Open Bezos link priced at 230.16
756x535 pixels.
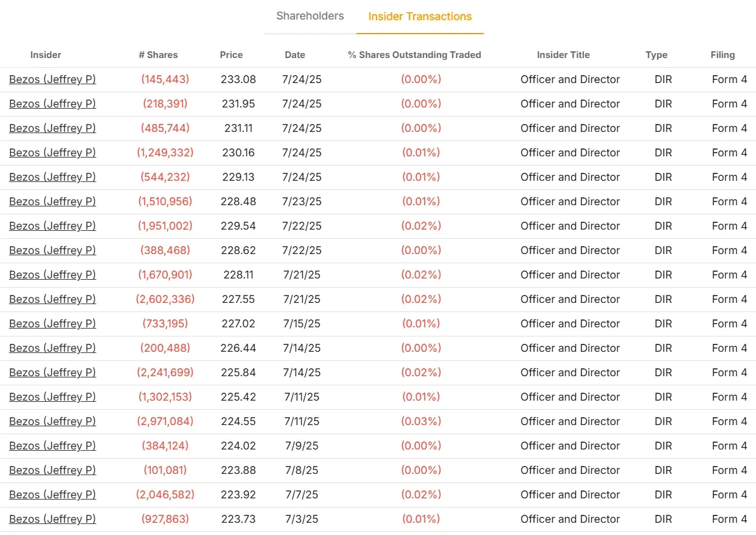click(x=52, y=153)
